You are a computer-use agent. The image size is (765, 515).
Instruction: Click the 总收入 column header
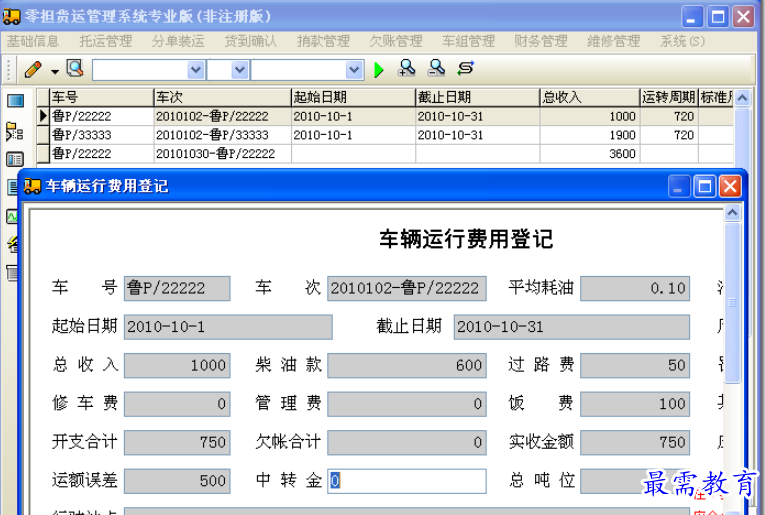coord(589,97)
